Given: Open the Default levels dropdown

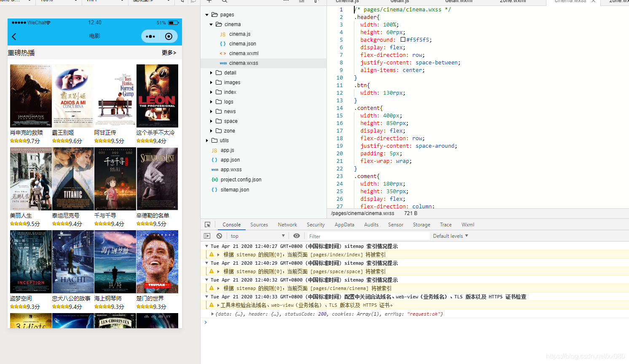Looking at the screenshot, I should (x=450, y=236).
